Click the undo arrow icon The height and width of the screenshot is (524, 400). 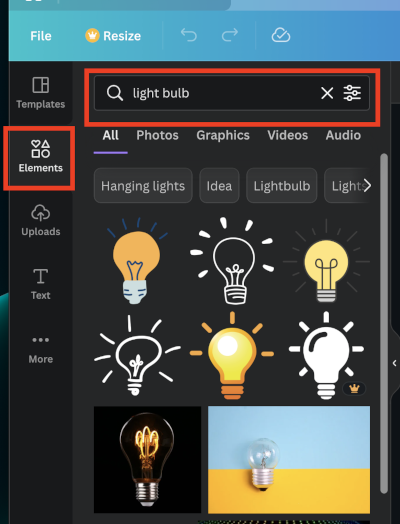coord(189,35)
